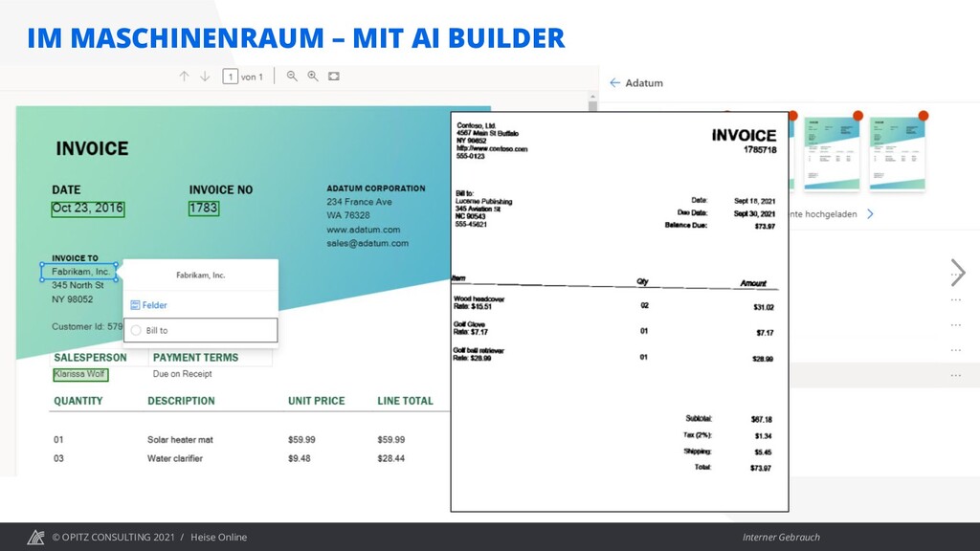Click the Balance Due $73.97 value
Image resolution: width=980 pixels, height=551 pixels.
(765, 226)
